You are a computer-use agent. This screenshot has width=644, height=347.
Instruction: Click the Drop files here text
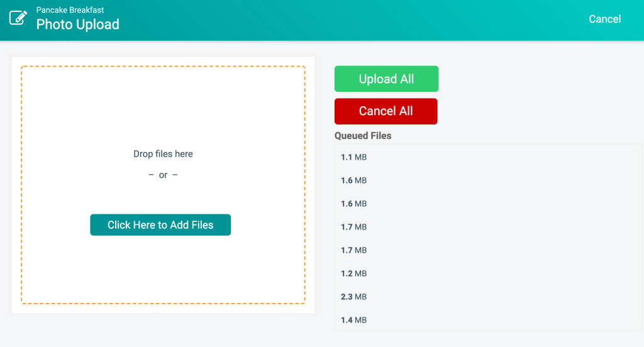163,154
